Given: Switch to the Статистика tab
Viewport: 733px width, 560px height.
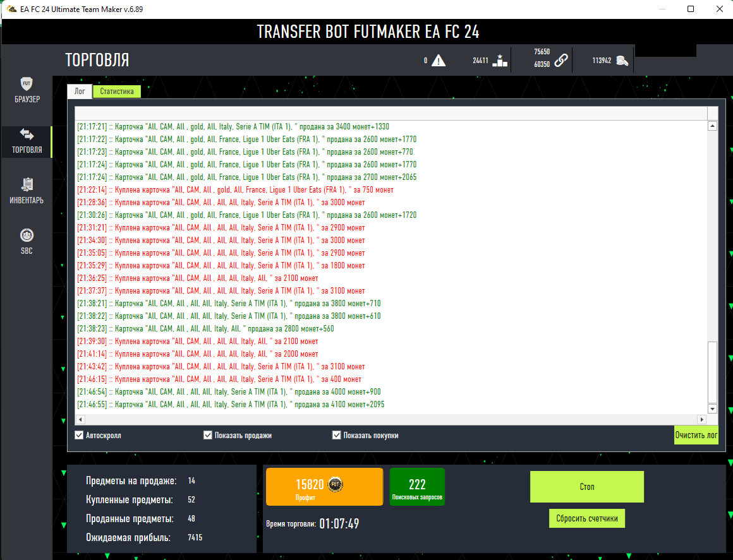Looking at the screenshot, I should pos(117,92).
